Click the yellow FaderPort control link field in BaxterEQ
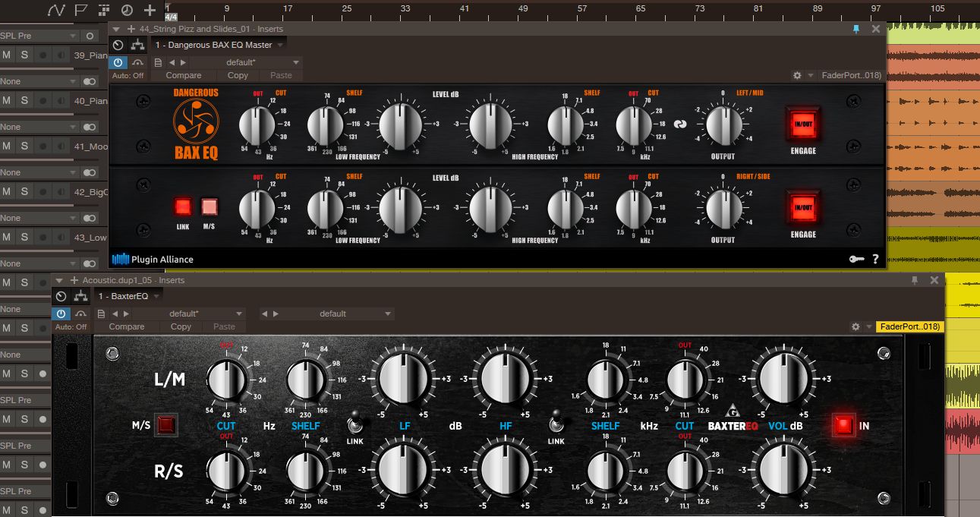 pos(909,326)
